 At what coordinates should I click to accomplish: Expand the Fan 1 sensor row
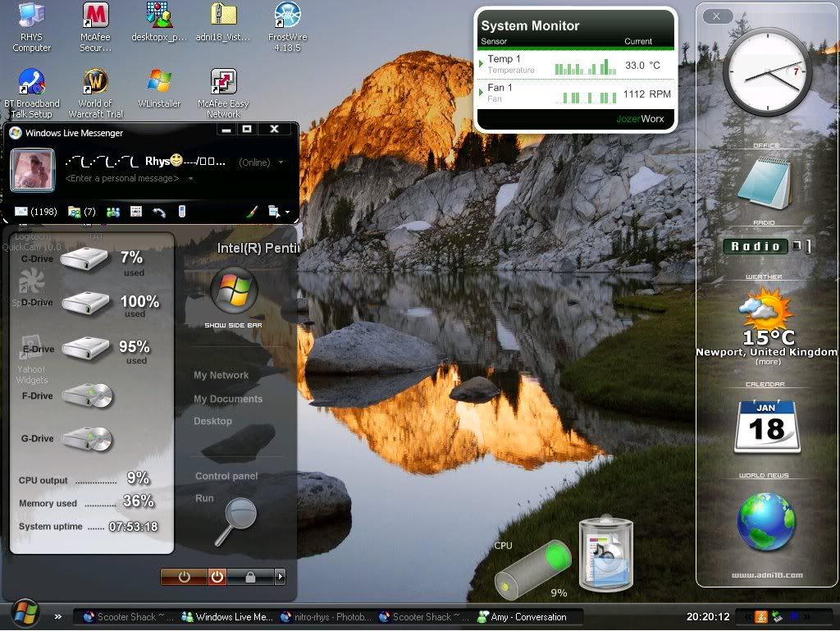(x=482, y=93)
